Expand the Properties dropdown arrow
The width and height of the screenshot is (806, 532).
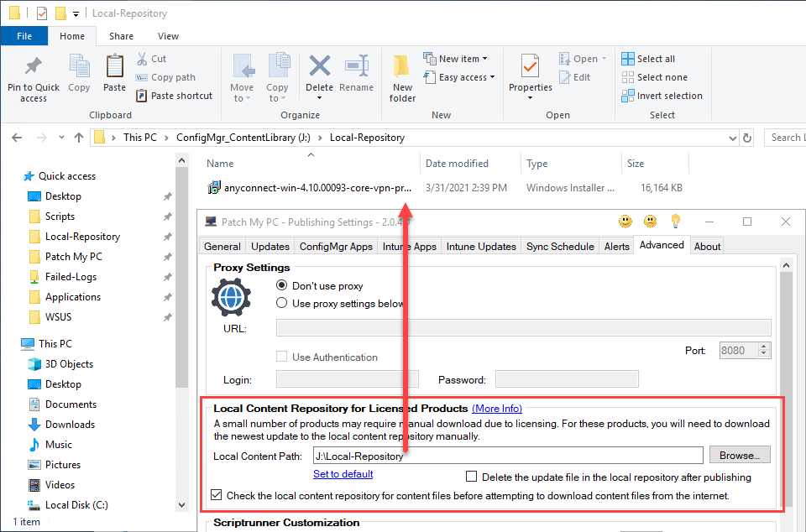click(x=530, y=97)
